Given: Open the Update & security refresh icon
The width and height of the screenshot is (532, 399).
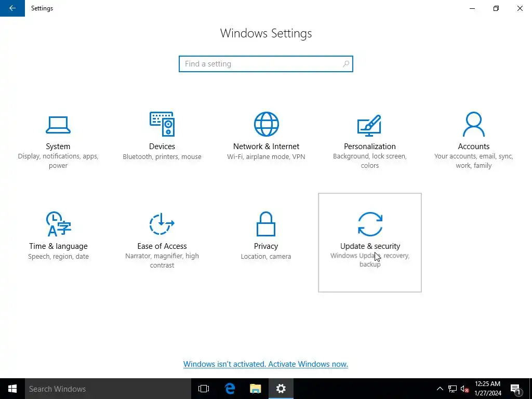Looking at the screenshot, I should click(370, 224).
